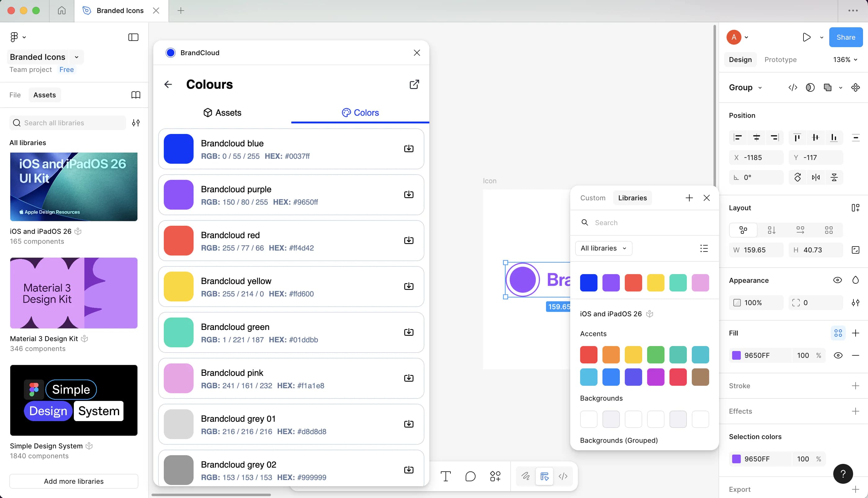Expand the All libraries dropdown

603,248
